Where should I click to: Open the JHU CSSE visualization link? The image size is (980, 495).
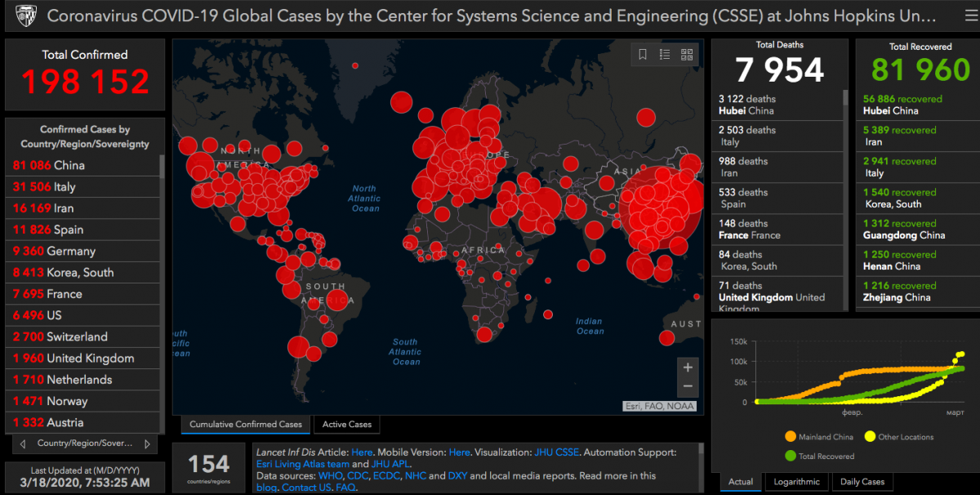click(x=557, y=452)
